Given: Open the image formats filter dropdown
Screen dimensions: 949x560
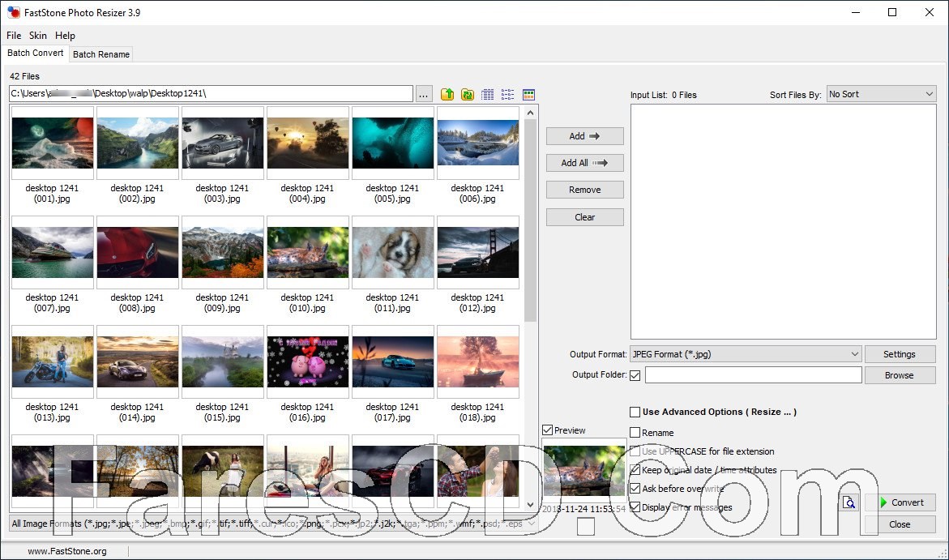Looking at the screenshot, I should pos(274,524).
